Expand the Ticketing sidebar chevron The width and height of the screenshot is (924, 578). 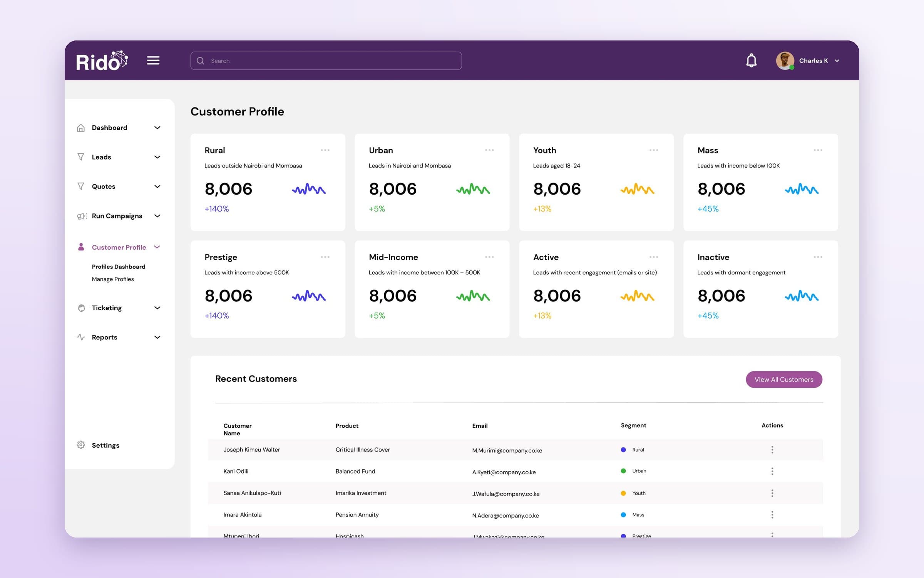tap(157, 308)
